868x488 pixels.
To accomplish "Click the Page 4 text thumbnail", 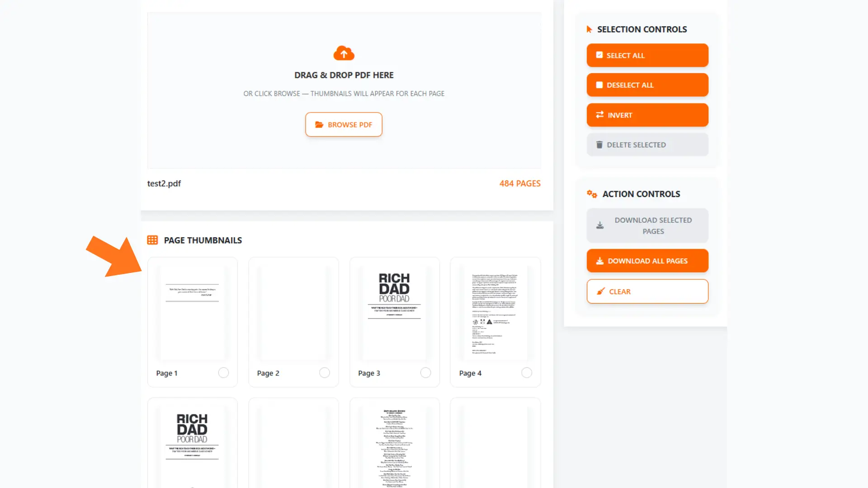I will (x=495, y=312).
